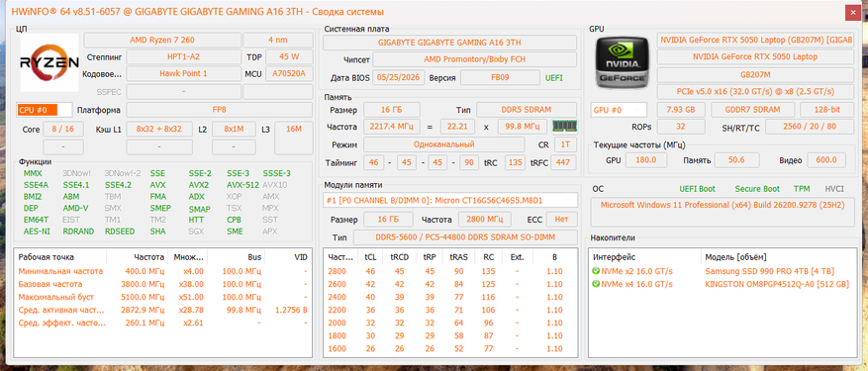Click the Bus column header
Screen dimensions: 868x371
click(x=237, y=257)
